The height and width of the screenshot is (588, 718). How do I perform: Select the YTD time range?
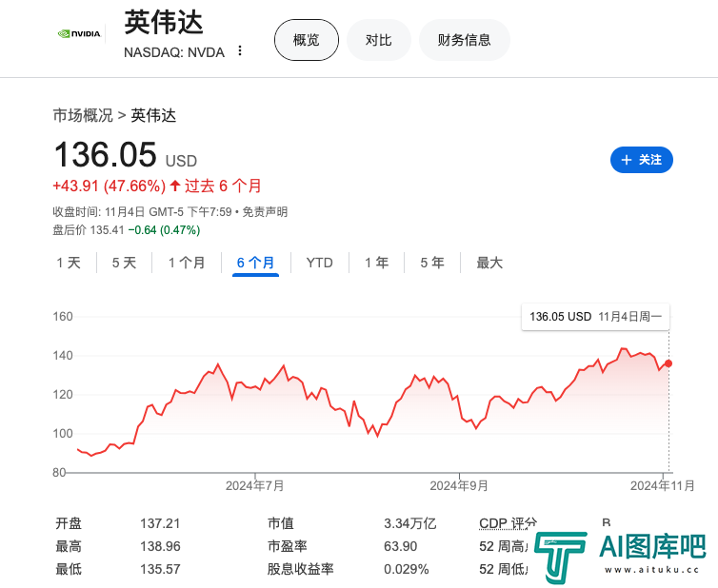pyautogui.click(x=320, y=263)
